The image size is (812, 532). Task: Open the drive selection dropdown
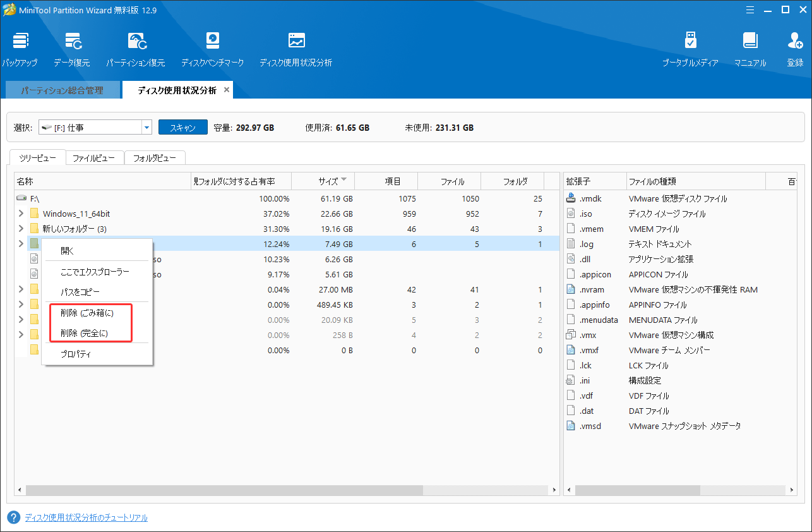146,128
